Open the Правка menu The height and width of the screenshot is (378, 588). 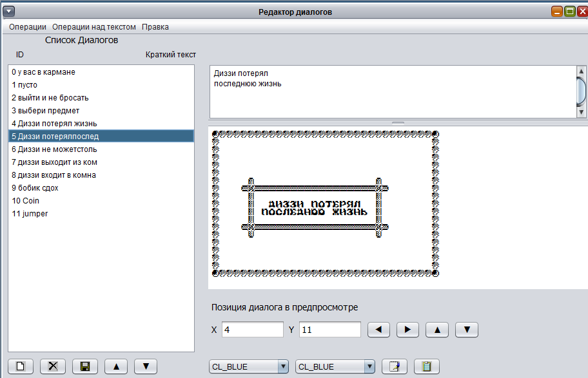point(155,27)
